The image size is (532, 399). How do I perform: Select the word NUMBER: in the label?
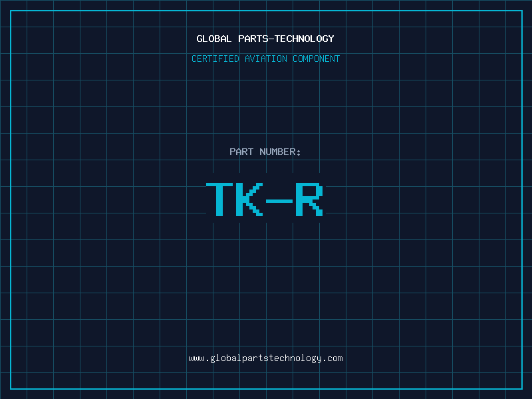click(x=281, y=152)
